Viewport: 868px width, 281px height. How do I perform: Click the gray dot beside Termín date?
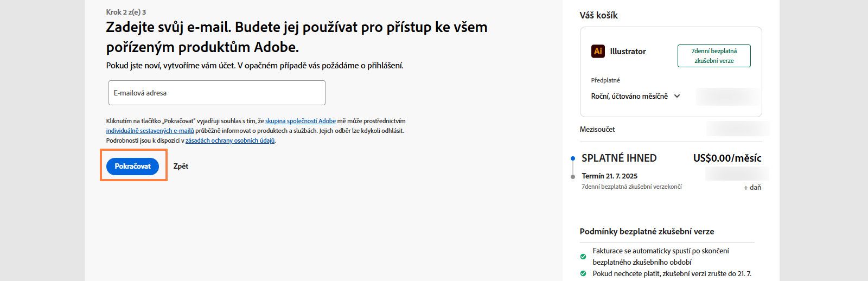(x=572, y=176)
